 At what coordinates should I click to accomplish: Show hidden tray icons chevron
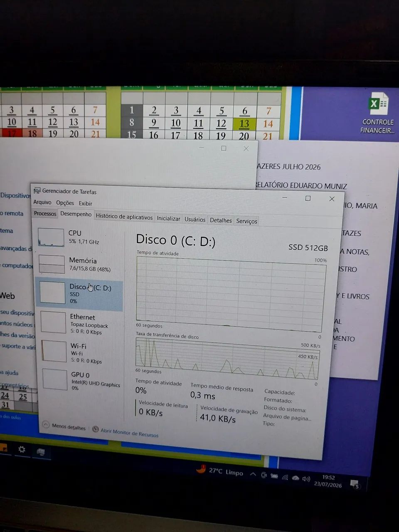tap(252, 474)
